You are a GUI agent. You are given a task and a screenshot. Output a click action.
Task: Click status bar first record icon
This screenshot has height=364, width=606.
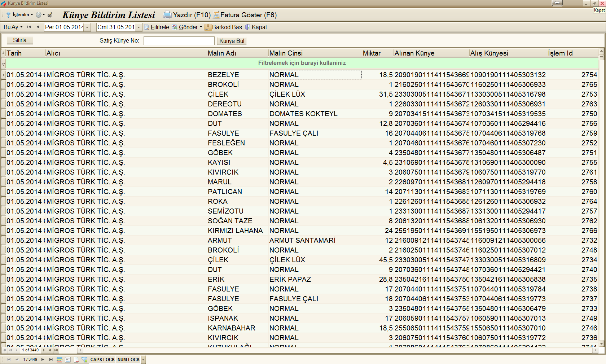[9, 359]
